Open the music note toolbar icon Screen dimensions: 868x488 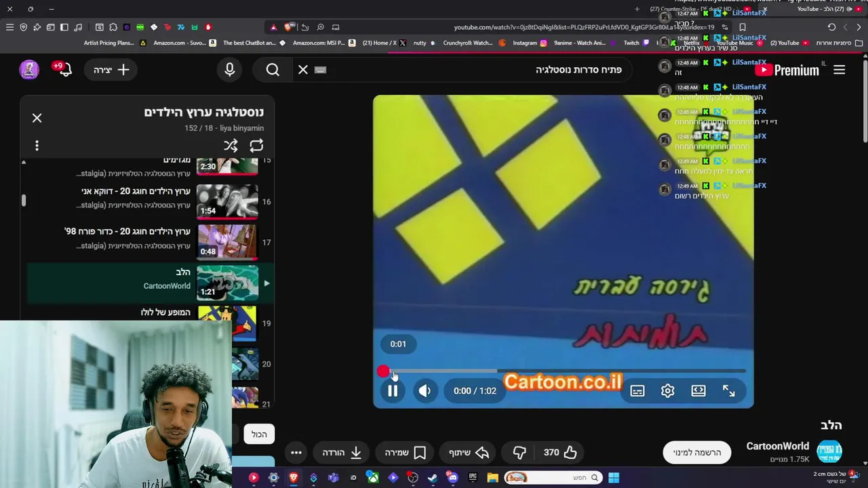[x=78, y=27]
